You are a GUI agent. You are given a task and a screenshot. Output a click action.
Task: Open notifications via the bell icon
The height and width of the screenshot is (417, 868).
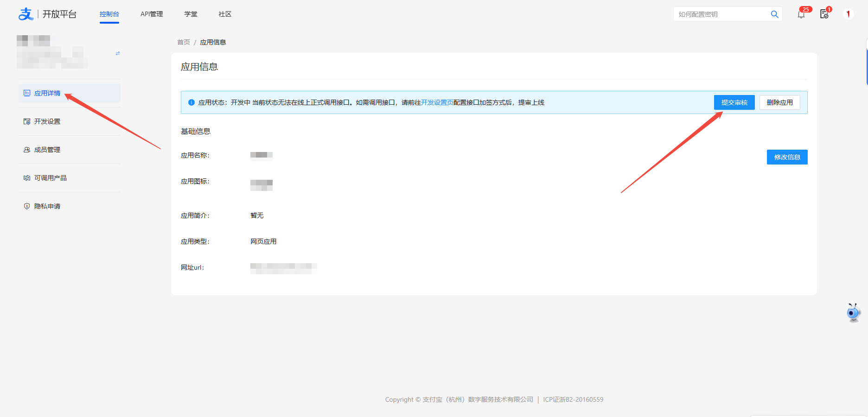coord(801,14)
